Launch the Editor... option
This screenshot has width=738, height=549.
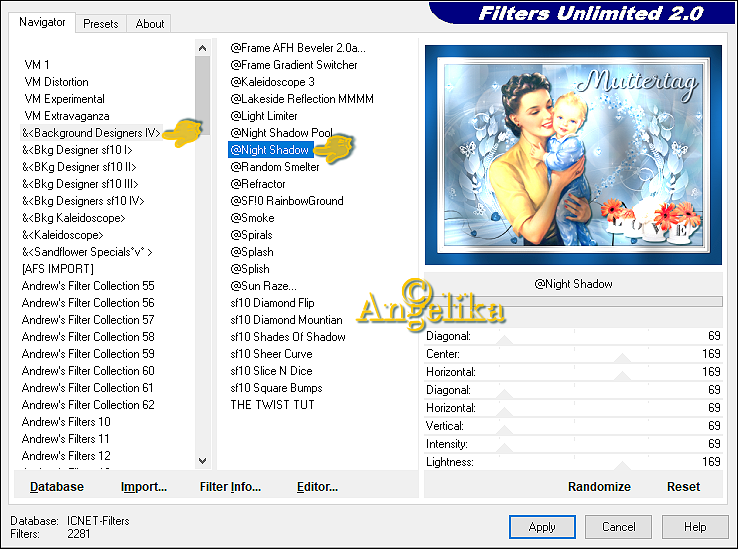coord(317,487)
